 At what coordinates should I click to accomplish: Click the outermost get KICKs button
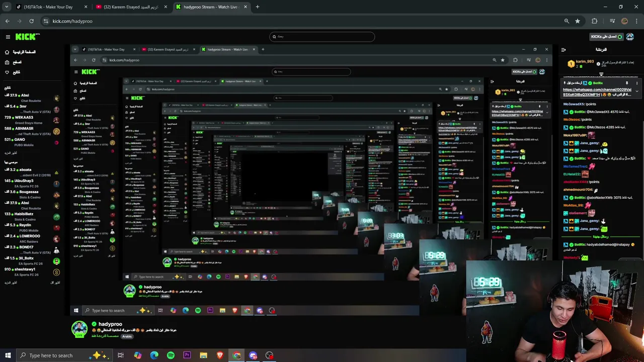tap(607, 37)
